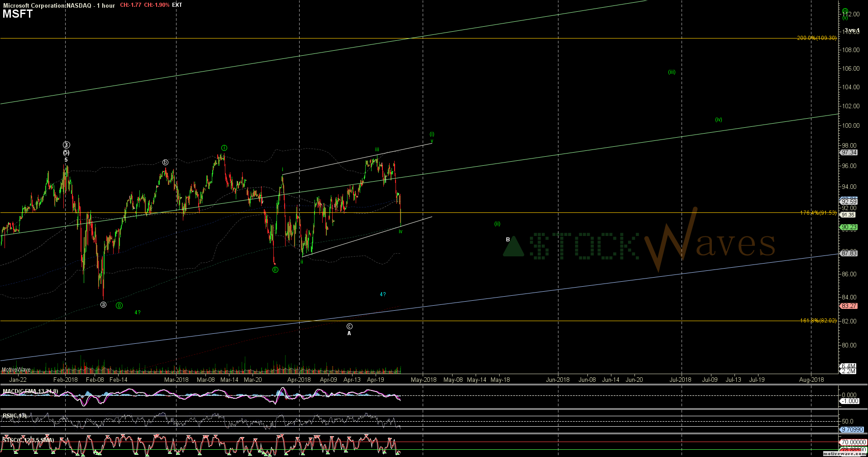Select the green (iv) wave projection label
This screenshot has height=457, width=868.
[x=719, y=120]
